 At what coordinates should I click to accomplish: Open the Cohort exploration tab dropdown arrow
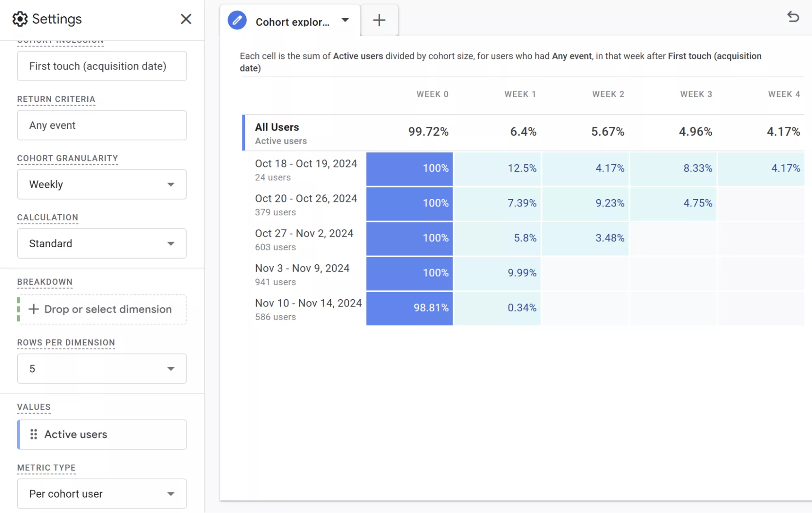coord(345,20)
